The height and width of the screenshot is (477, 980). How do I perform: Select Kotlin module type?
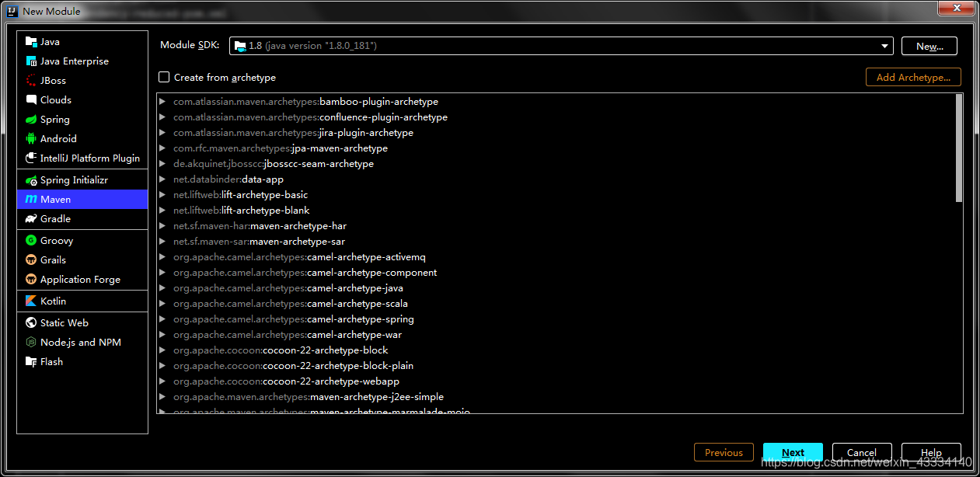[82, 301]
